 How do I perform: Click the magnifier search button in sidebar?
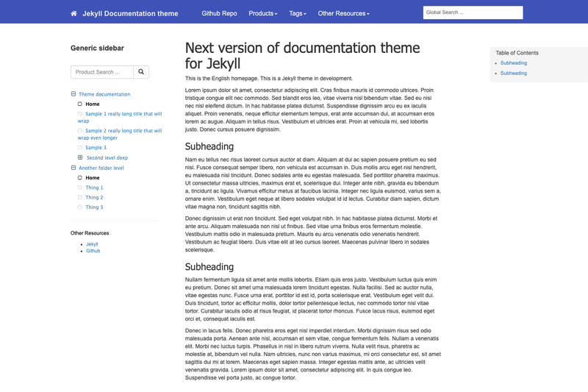(x=141, y=72)
